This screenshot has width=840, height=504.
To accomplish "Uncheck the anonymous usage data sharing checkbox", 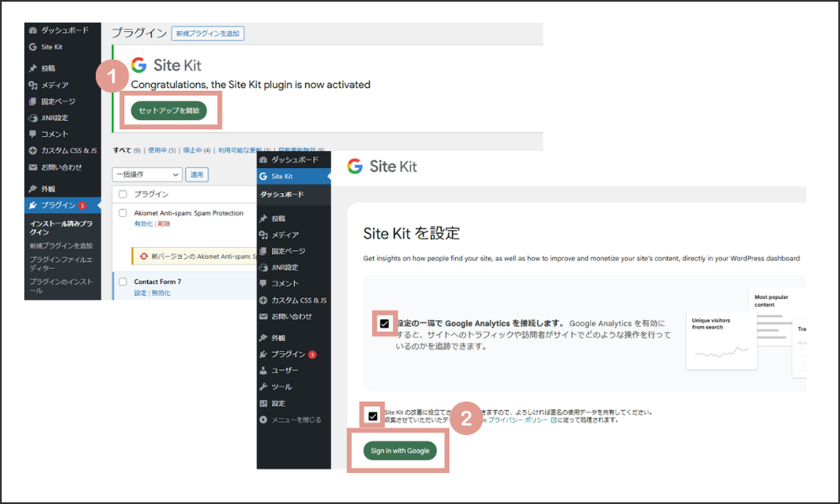I will click(373, 416).
